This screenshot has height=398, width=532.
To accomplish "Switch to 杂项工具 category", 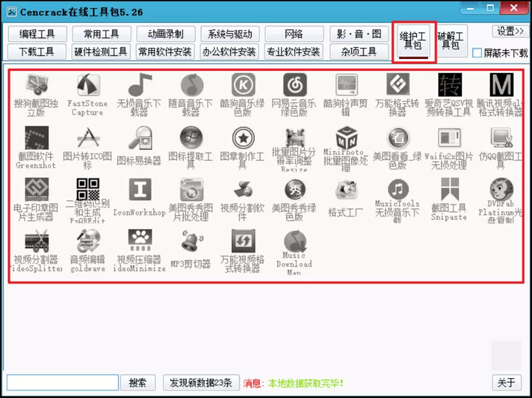I will click(358, 52).
